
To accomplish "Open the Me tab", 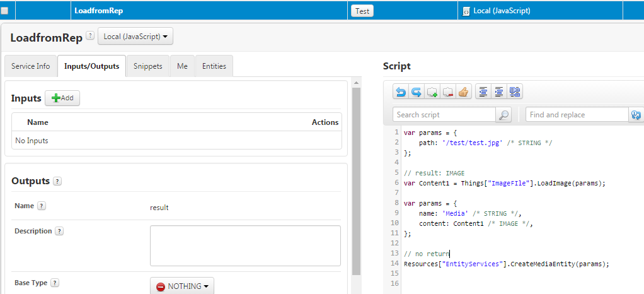I will (182, 66).
